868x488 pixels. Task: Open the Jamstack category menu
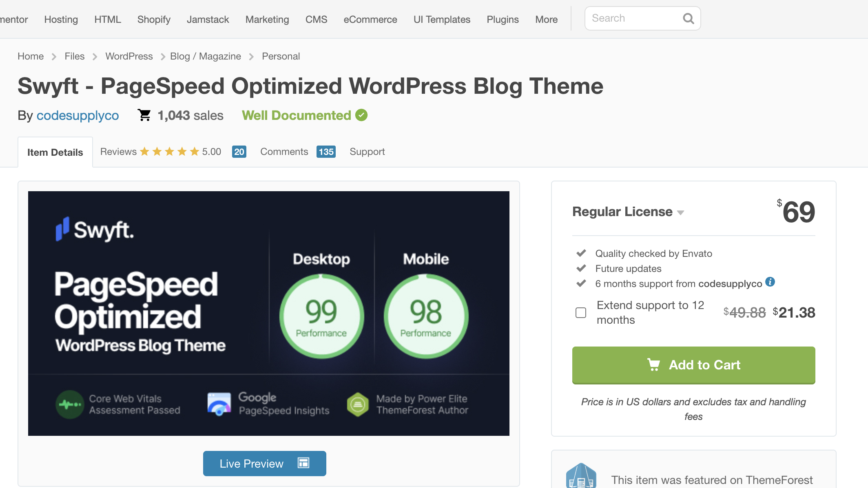pyautogui.click(x=208, y=19)
